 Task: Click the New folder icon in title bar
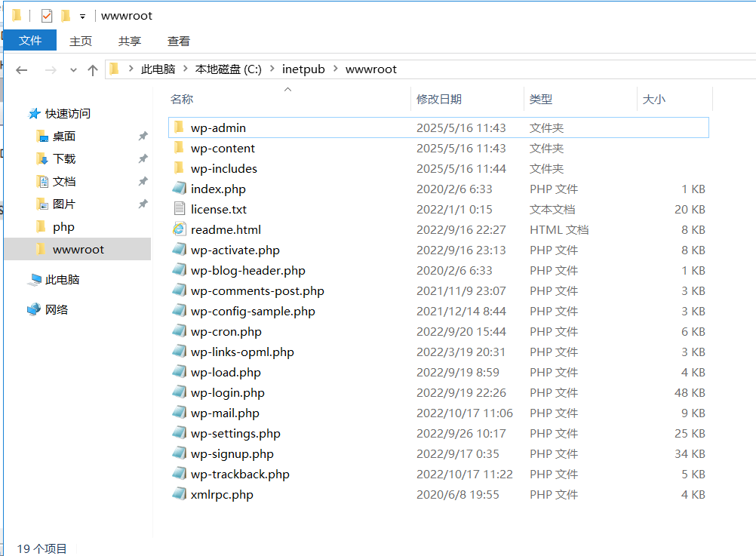pyautogui.click(x=66, y=16)
